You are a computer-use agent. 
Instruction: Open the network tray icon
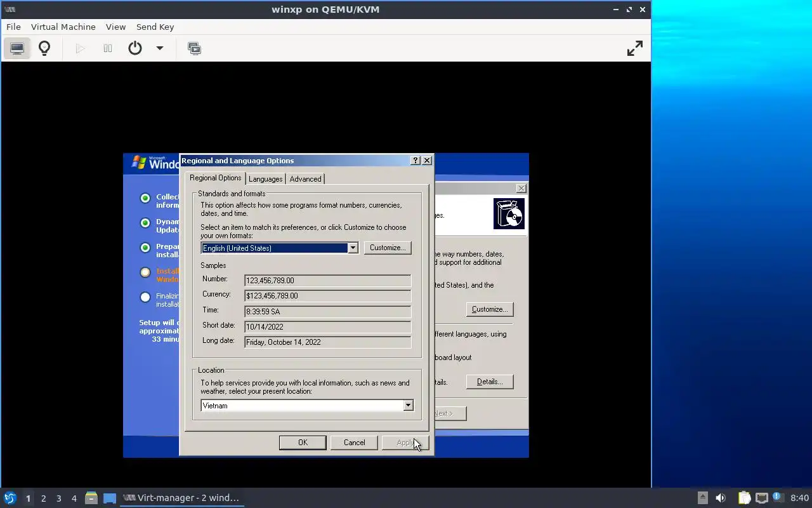click(x=761, y=498)
